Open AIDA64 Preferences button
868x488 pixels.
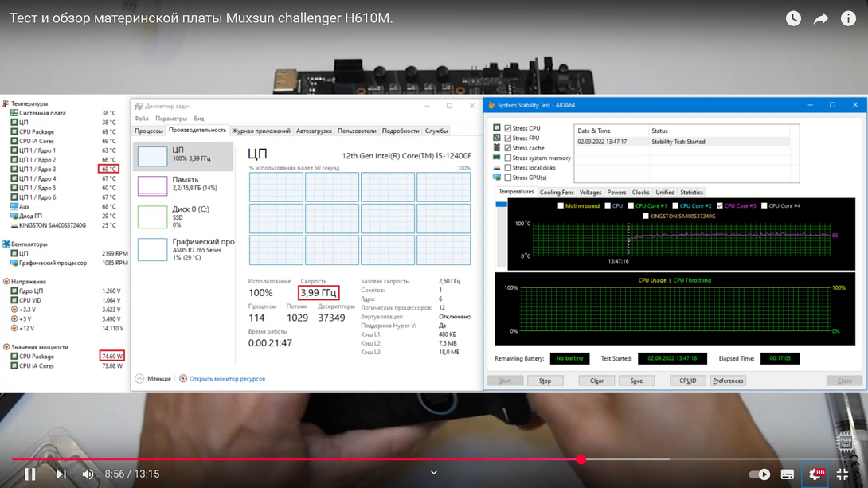(728, 381)
